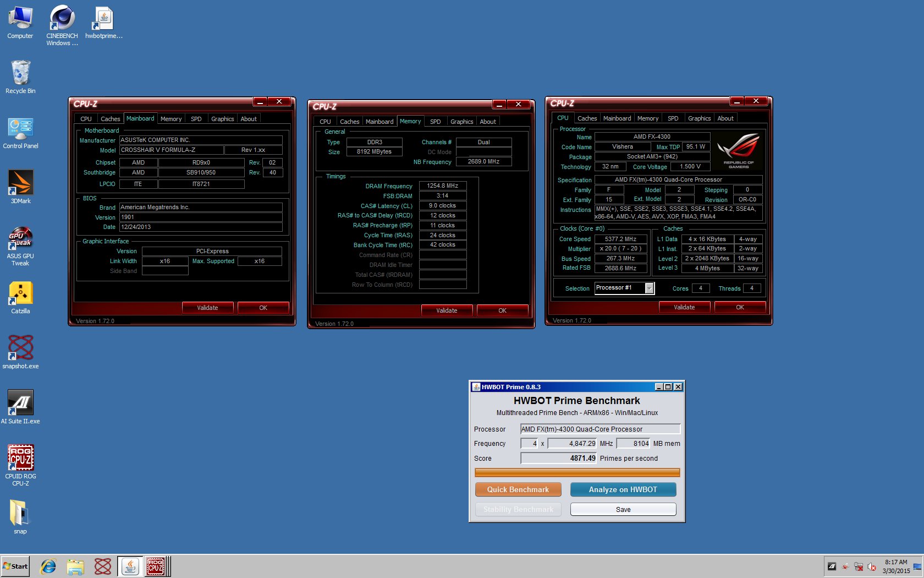Image resolution: width=924 pixels, height=578 pixels.
Task: Switch to the ROG CPU-Z taskbar item
Action: point(156,566)
